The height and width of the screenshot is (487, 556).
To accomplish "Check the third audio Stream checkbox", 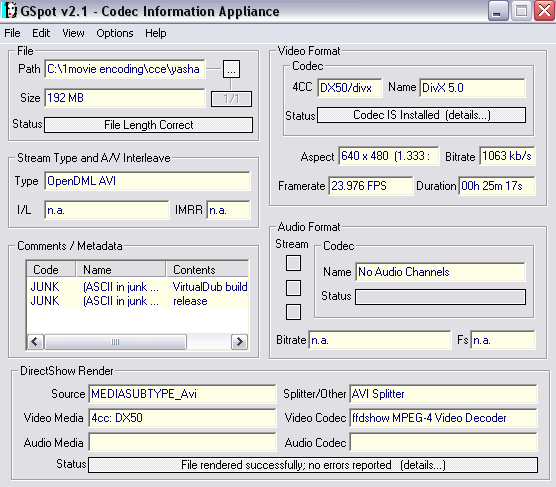I will (x=293, y=312).
